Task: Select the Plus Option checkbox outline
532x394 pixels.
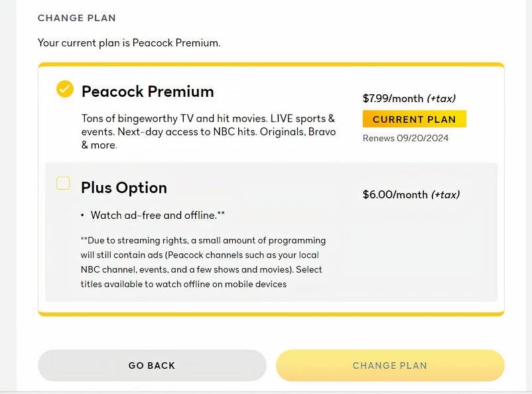Action: click(62, 184)
